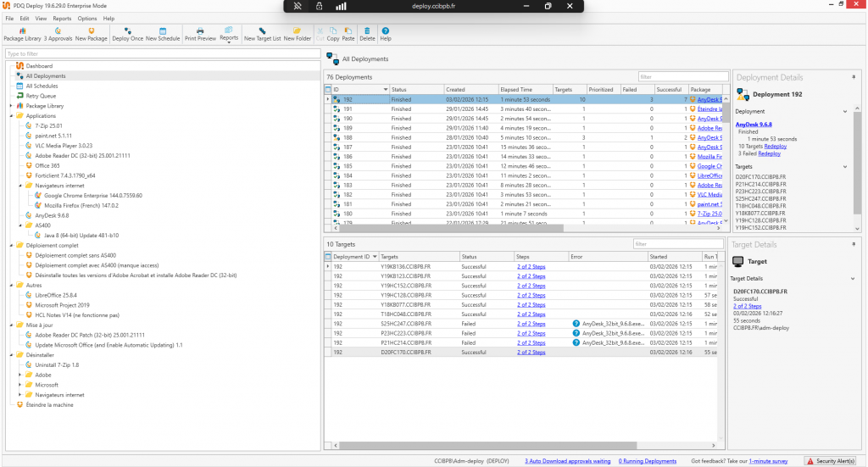Open 3 Auto Download approvals waiting link
Viewport: 868px width, 467px height.
567,461
